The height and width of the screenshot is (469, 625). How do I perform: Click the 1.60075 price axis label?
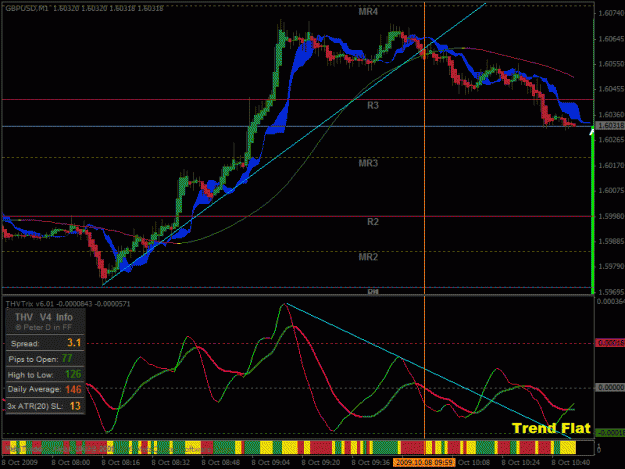(x=611, y=190)
